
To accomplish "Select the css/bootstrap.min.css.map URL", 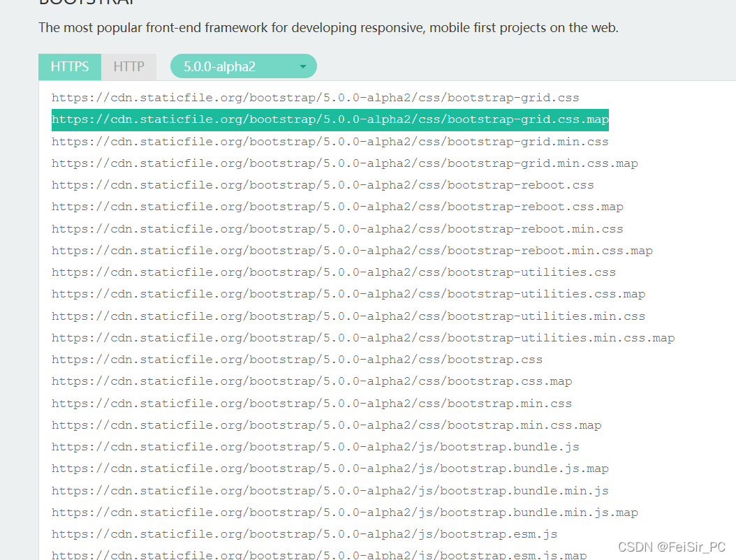I will tap(326, 425).
